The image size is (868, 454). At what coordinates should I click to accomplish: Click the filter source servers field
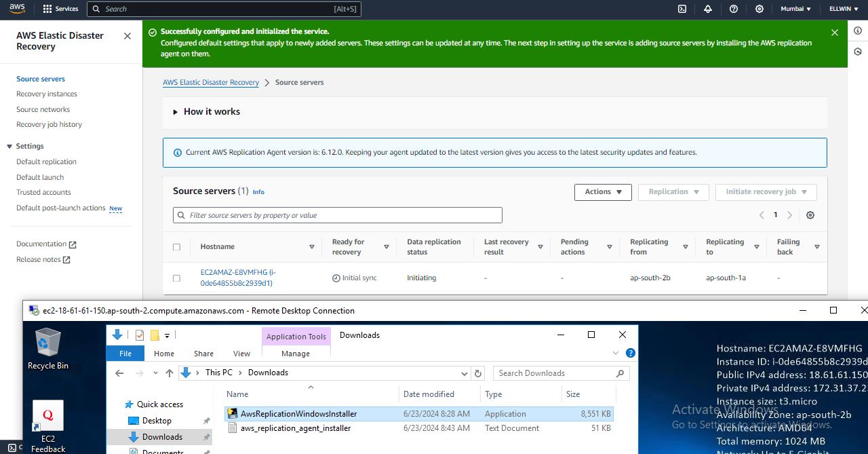tap(338, 215)
